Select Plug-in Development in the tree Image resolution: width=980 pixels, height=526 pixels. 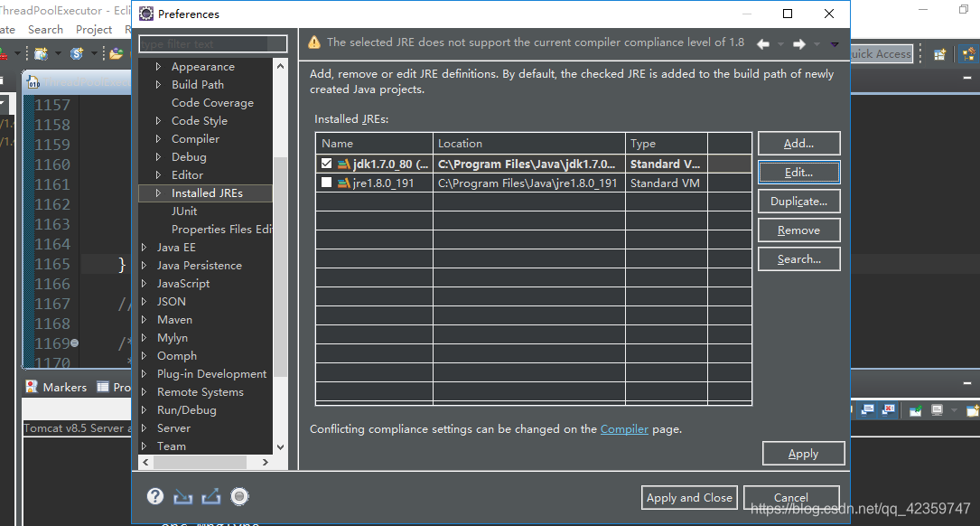(x=212, y=374)
